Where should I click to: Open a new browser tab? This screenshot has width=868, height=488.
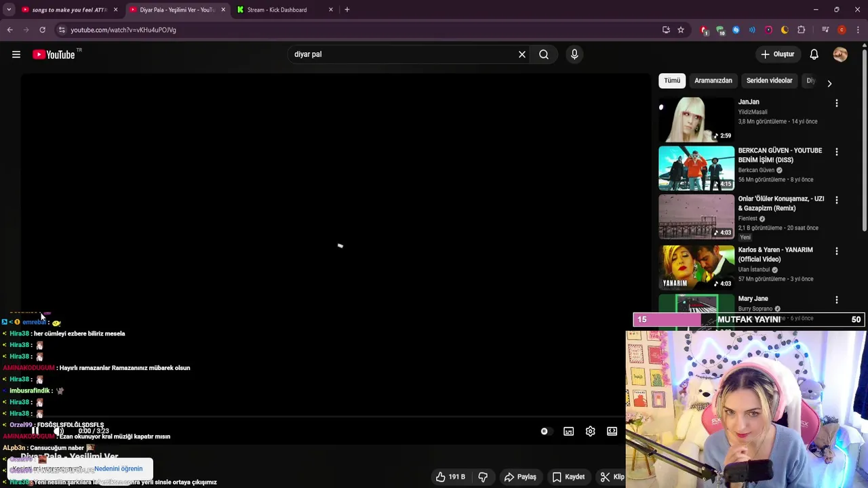[x=347, y=9]
